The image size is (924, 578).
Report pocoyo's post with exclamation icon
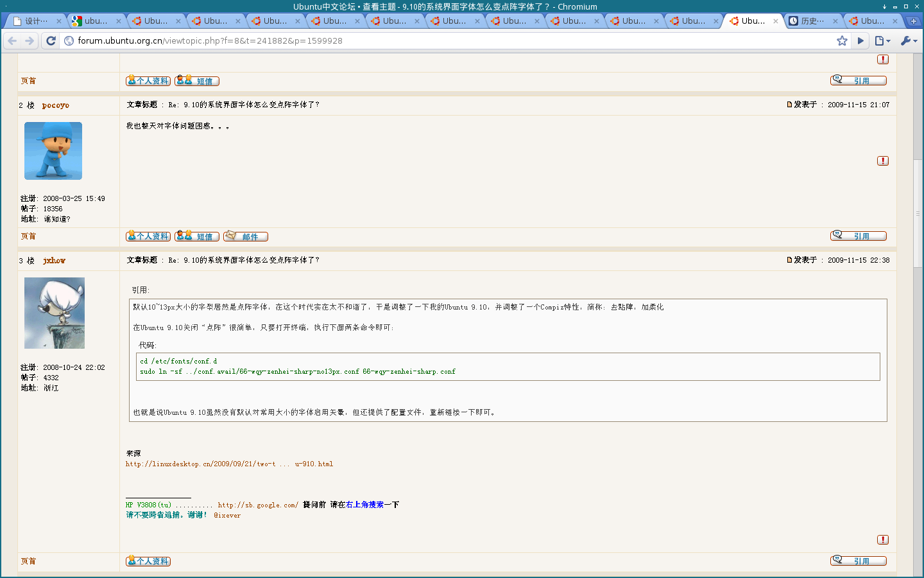pos(883,161)
